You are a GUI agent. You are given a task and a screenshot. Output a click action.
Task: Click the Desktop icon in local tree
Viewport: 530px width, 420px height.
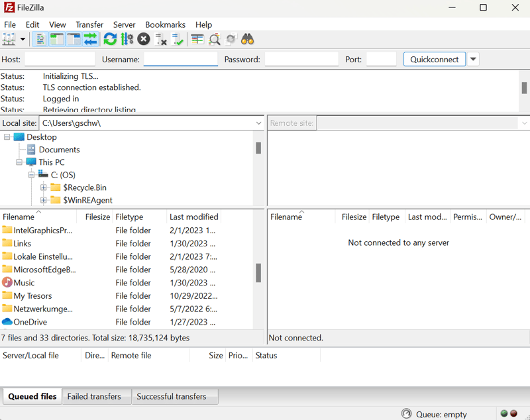click(19, 137)
